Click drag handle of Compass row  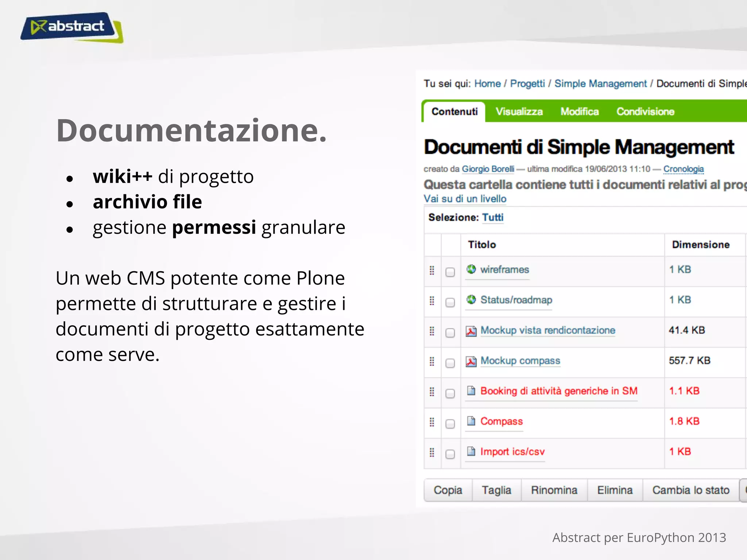coord(432,422)
